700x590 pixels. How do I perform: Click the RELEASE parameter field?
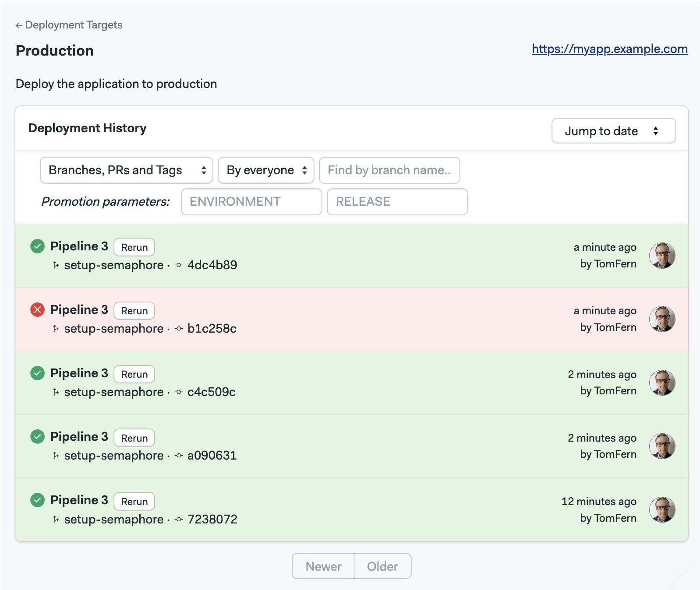397,202
